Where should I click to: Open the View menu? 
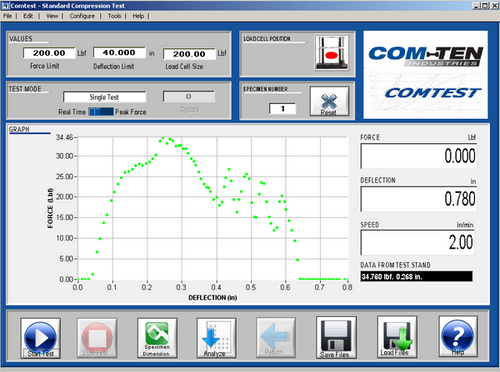click(x=52, y=16)
